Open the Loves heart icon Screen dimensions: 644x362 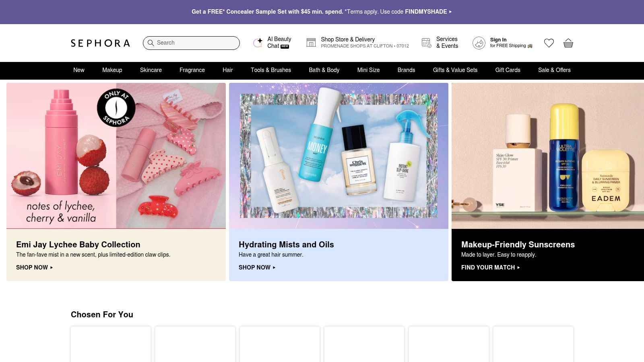pyautogui.click(x=549, y=43)
